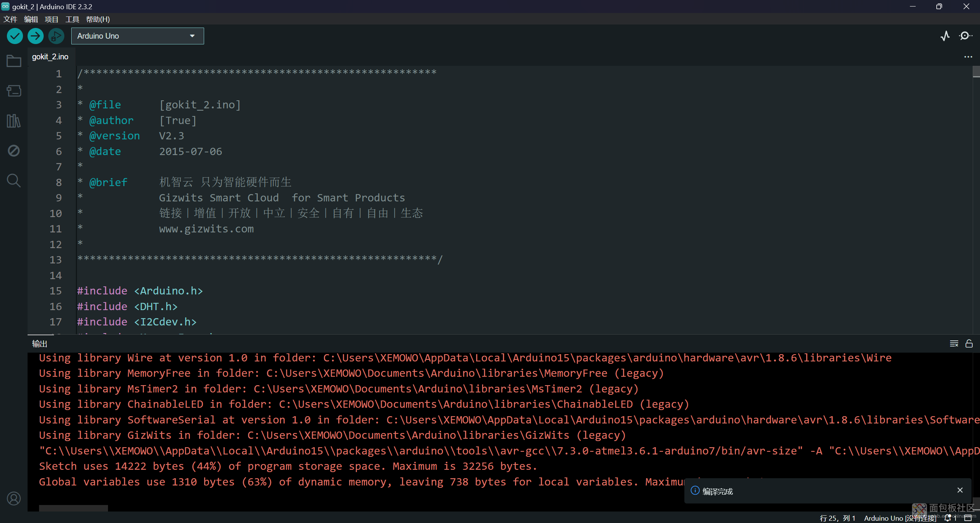Click the #include <DHT.h> line

click(127, 307)
